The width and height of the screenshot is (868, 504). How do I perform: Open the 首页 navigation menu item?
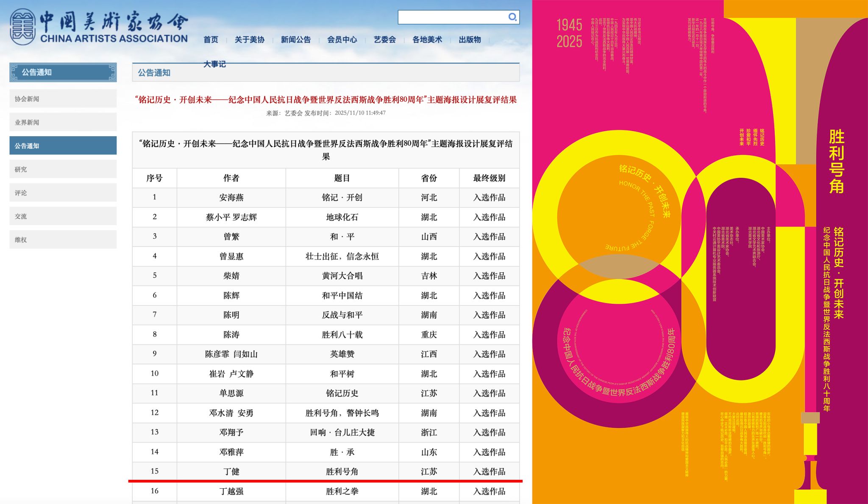pyautogui.click(x=211, y=39)
